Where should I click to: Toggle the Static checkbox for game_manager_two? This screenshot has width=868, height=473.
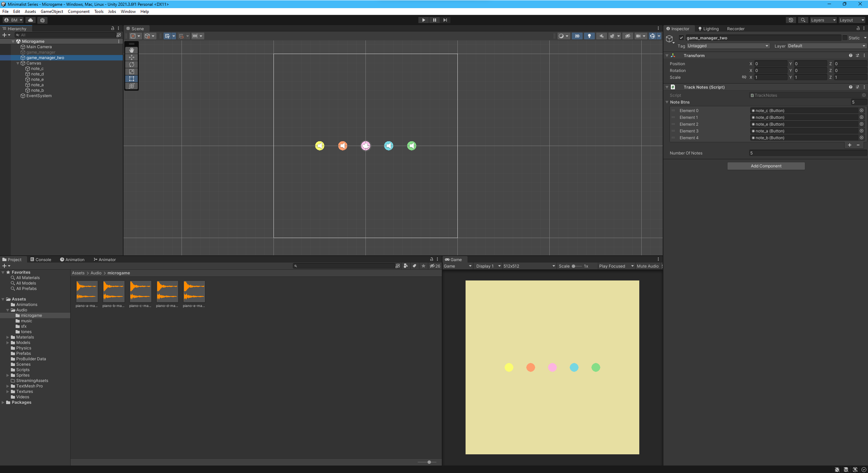pos(846,38)
